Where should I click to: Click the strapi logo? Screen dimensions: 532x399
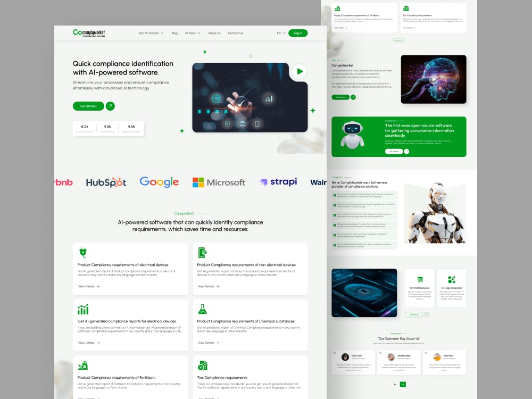pos(278,182)
